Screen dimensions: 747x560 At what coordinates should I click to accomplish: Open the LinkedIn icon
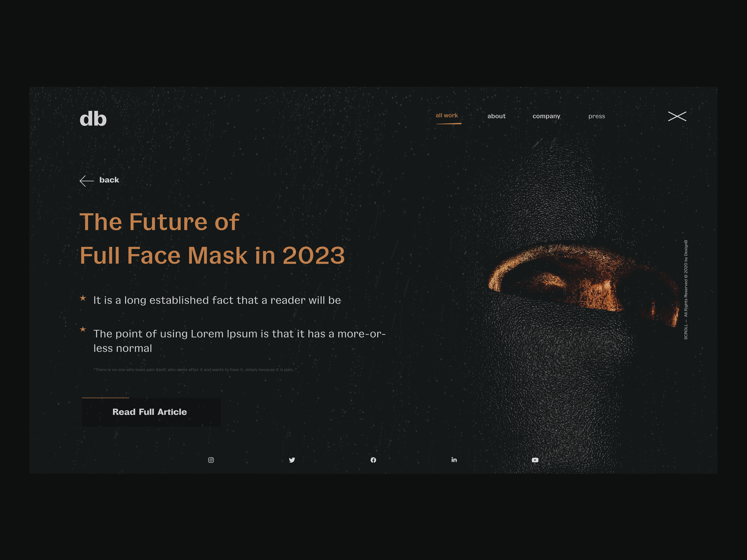[x=454, y=460]
